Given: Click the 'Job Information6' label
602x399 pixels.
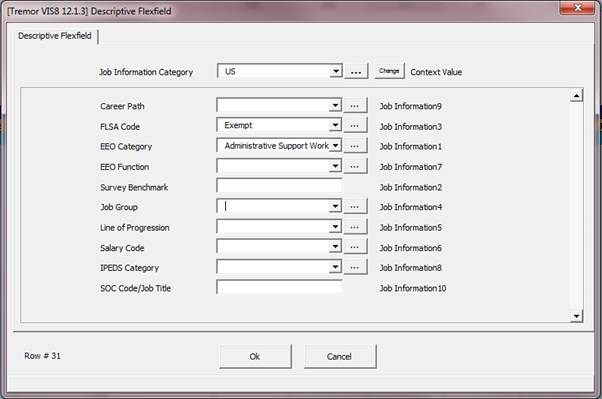Looking at the screenshot, I should click(x=410, y=248).
